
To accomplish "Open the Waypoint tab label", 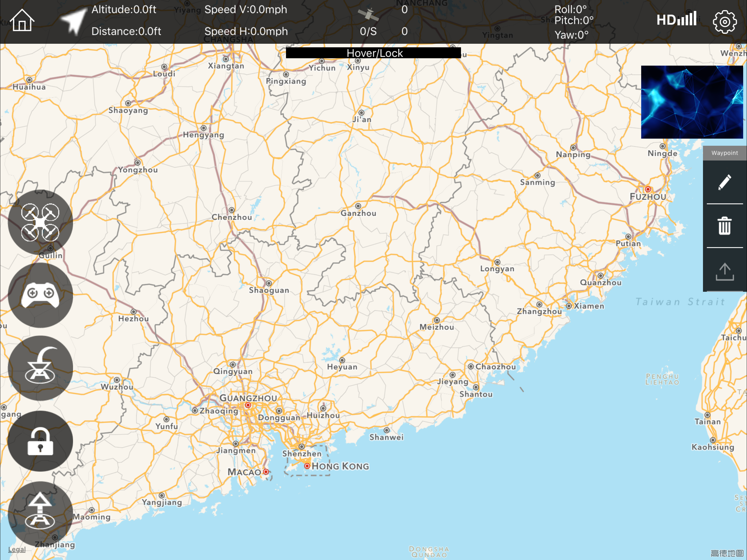I will pos(725,153).
